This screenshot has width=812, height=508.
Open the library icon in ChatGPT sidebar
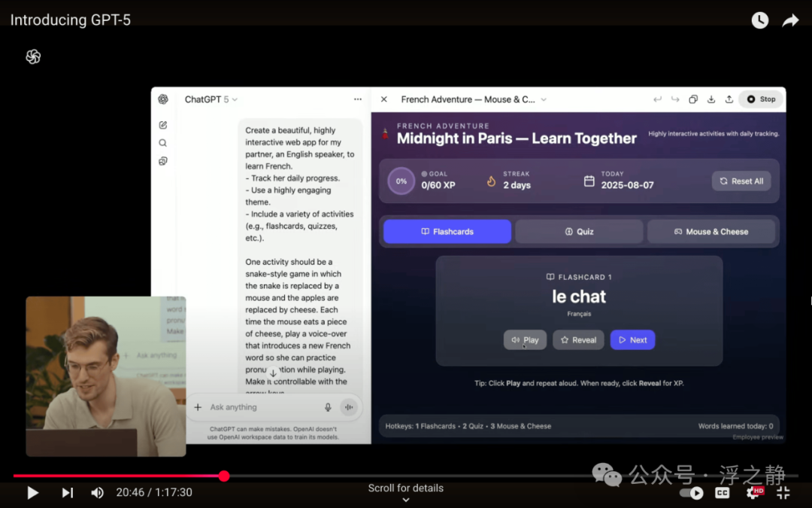coord(163,161)
